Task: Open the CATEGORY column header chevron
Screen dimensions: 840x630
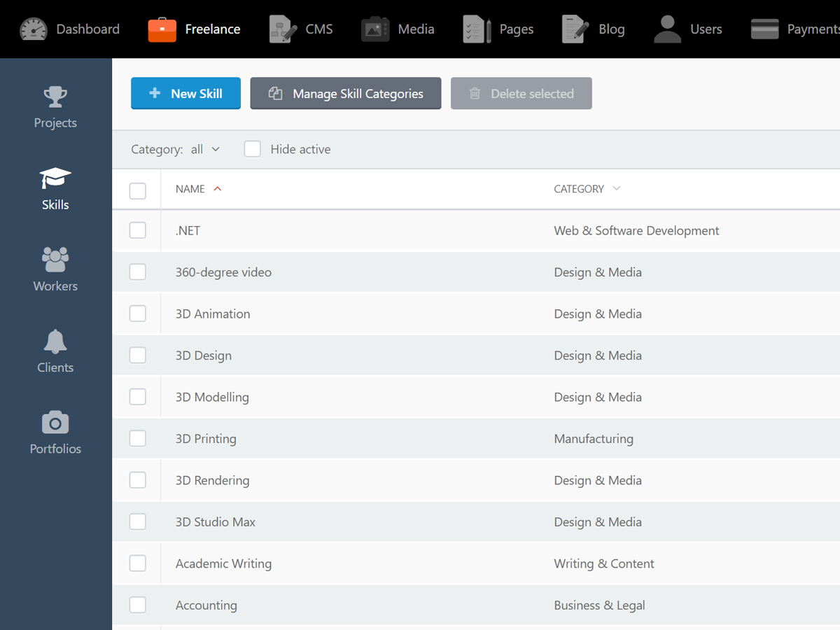Action: point(616,189)
